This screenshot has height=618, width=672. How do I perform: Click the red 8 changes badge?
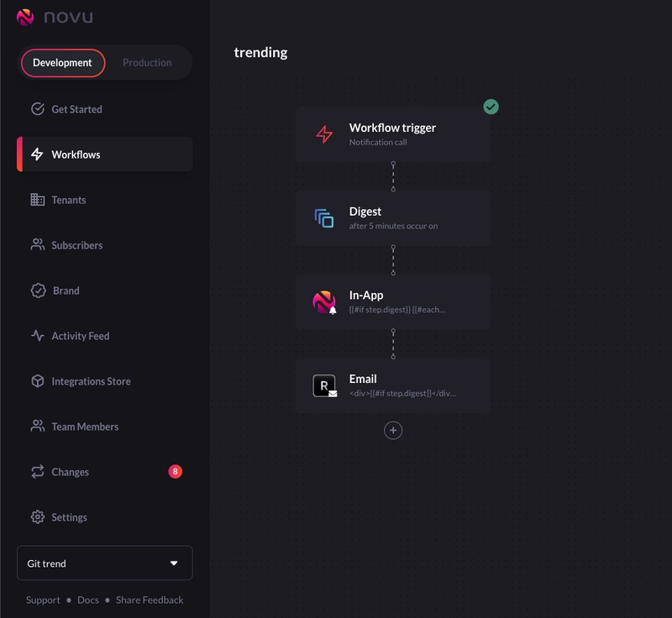[x=175, y=472]
